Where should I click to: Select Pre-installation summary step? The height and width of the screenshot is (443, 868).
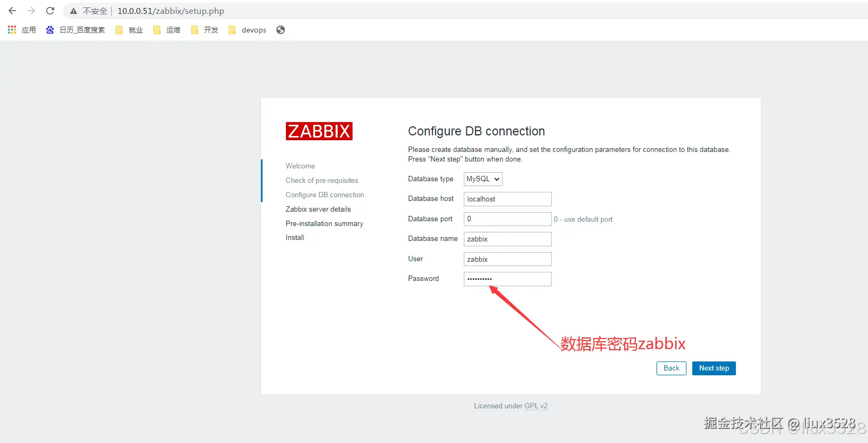pyautogui.click(x=324, y=224)
